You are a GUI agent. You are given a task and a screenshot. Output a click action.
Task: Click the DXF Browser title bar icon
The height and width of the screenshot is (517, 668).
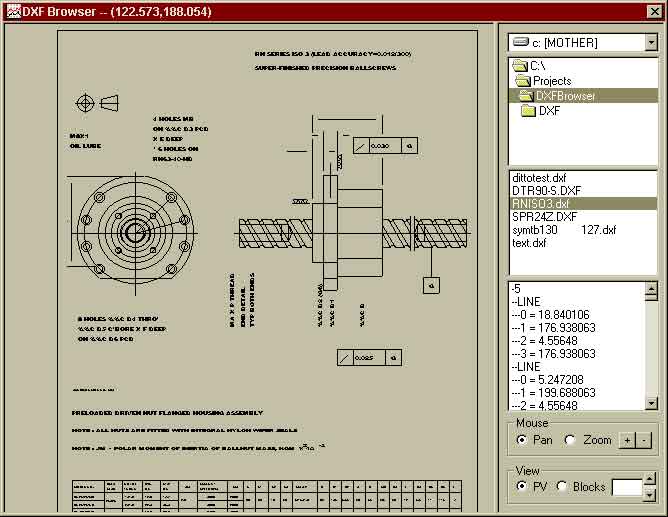pyautogui.click(x=13, y=11)
